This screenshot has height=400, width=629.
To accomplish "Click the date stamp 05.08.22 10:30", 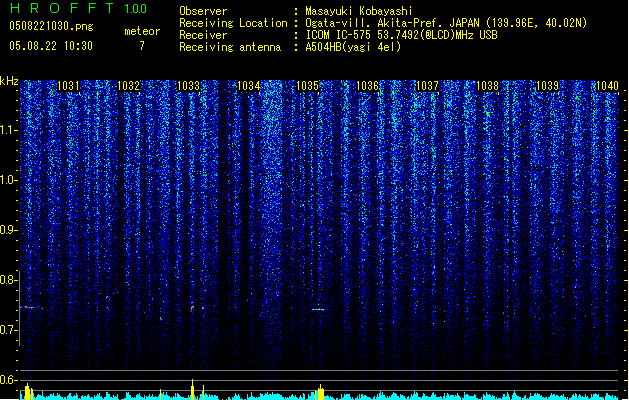I will pos(51,46).
